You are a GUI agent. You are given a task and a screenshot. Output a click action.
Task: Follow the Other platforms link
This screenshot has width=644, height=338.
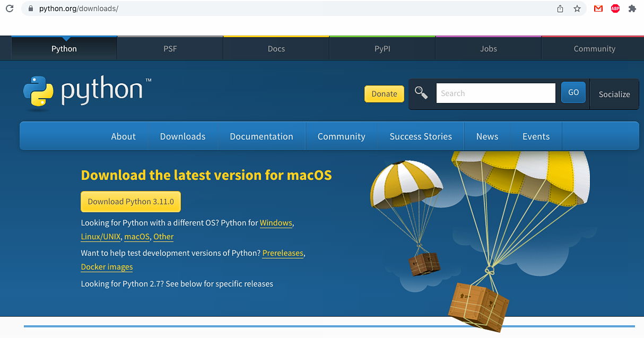tap(163, 237)
